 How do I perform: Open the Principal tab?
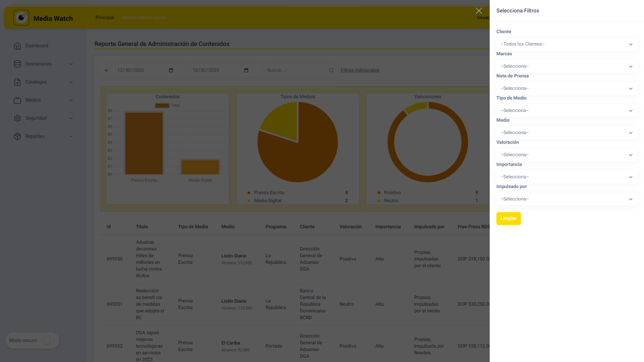(105, 18)
